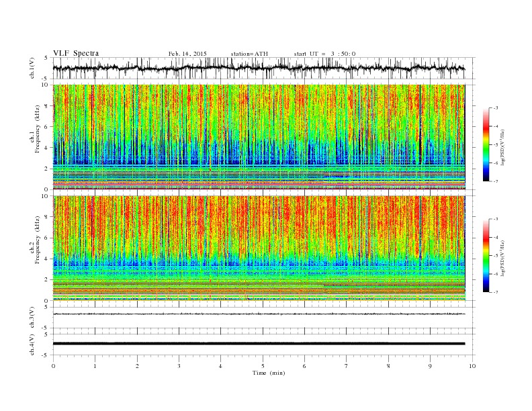Click the "-3" tick on the upper colorbar
The image size is (532, 411).
[495, 108]
